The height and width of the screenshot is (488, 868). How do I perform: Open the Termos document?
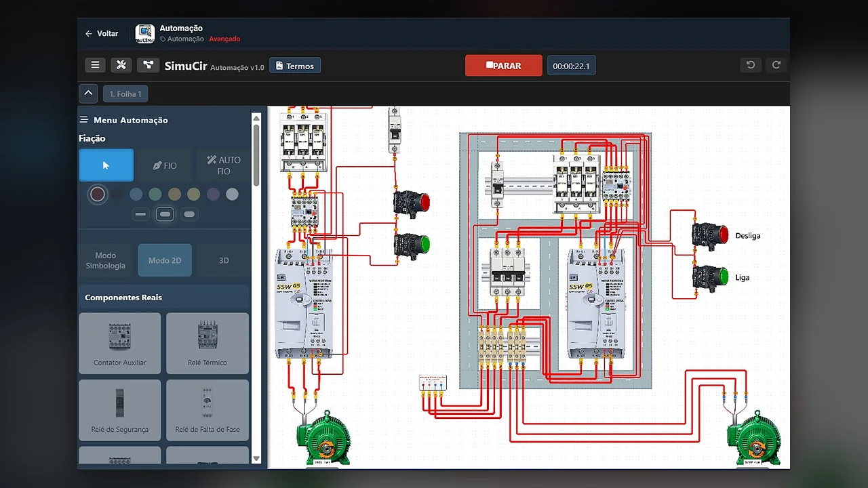(x=295, y=66)
